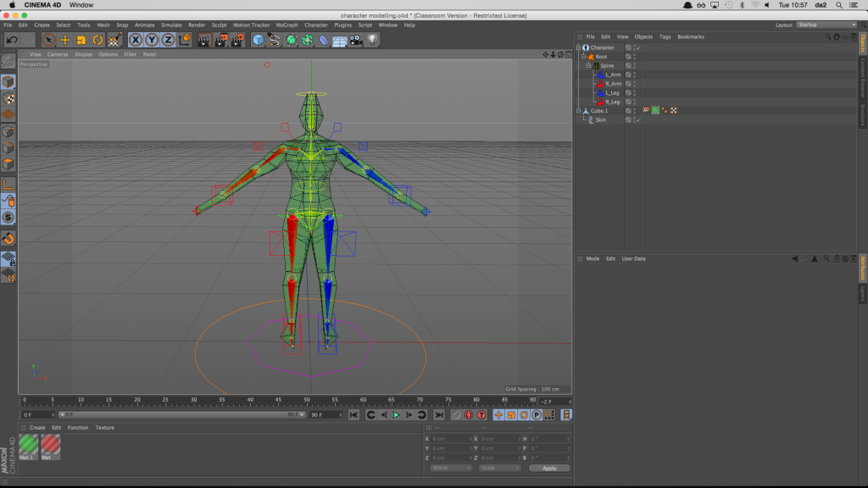
Task: Select the R_Arm joint in the Objects panel
Action: tap(613, 84)
